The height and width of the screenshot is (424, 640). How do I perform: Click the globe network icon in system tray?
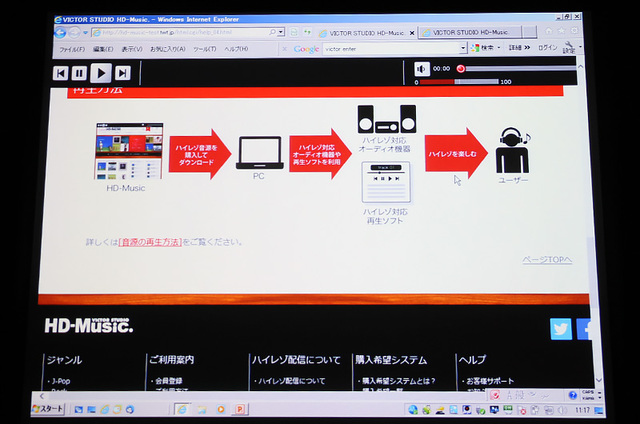(413, 410)
